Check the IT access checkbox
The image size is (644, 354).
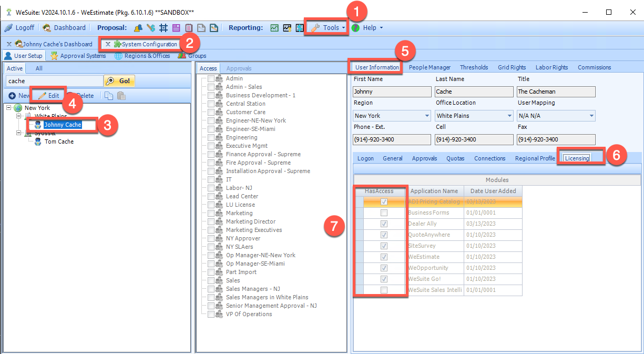pyautogui.click(x=211, y=179)
